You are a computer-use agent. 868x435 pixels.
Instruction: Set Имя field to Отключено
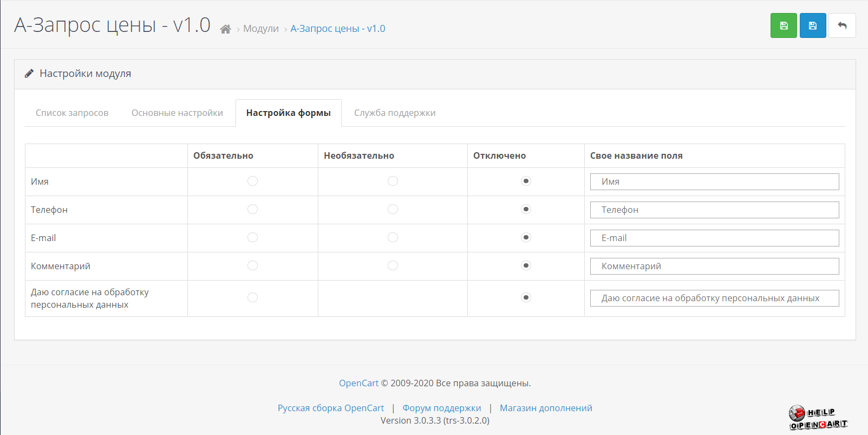coord(526,181)
